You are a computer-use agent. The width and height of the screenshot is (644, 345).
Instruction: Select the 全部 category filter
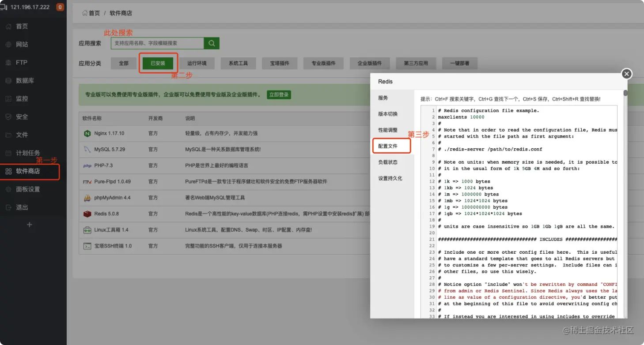pyautogui.click(x=124, y=64)
